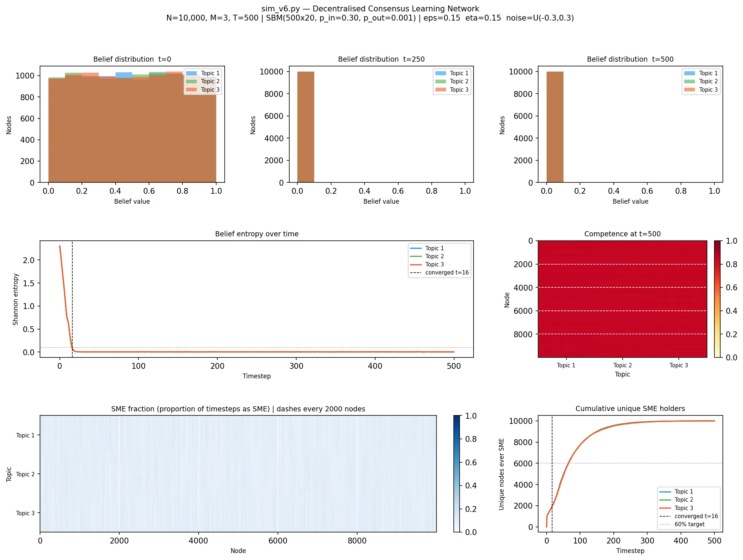Click the dashed convergence line in the cumulative SME plot

click(552, 474)
